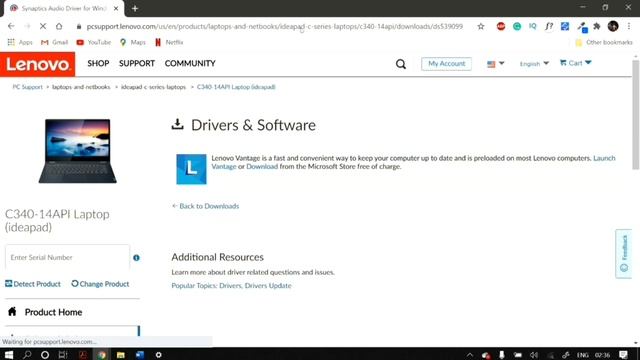640x360 pixels.
Task: Click the My Account button
Action: (446, 64)
